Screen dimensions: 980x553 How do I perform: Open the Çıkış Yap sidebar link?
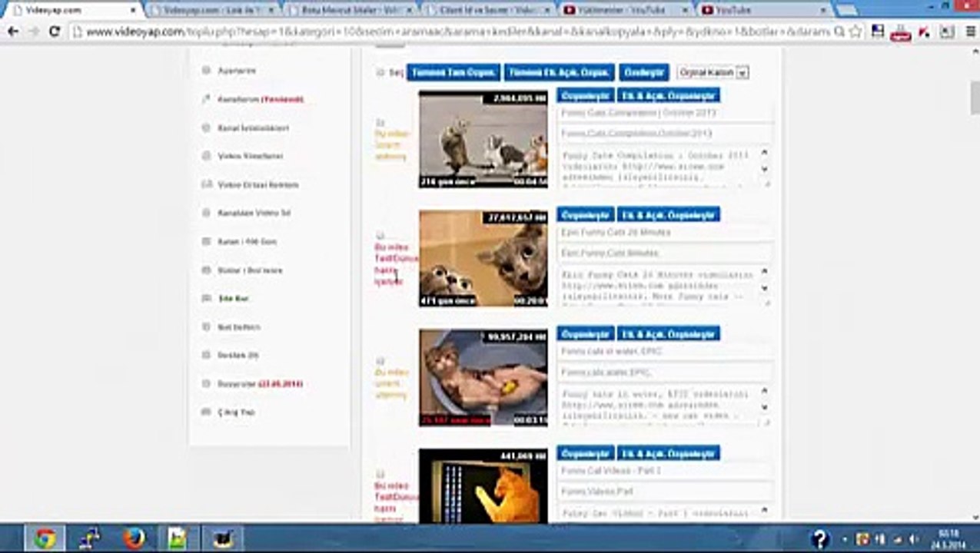236,412
